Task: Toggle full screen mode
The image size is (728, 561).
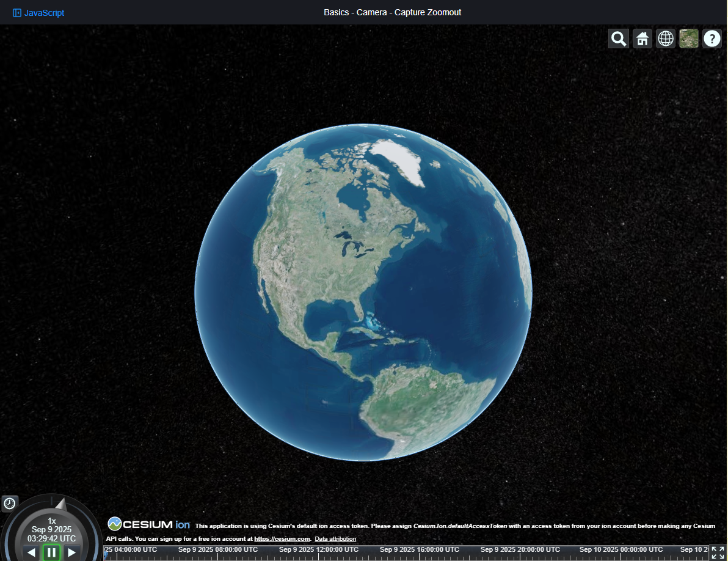Action: [x=718, y=552]
